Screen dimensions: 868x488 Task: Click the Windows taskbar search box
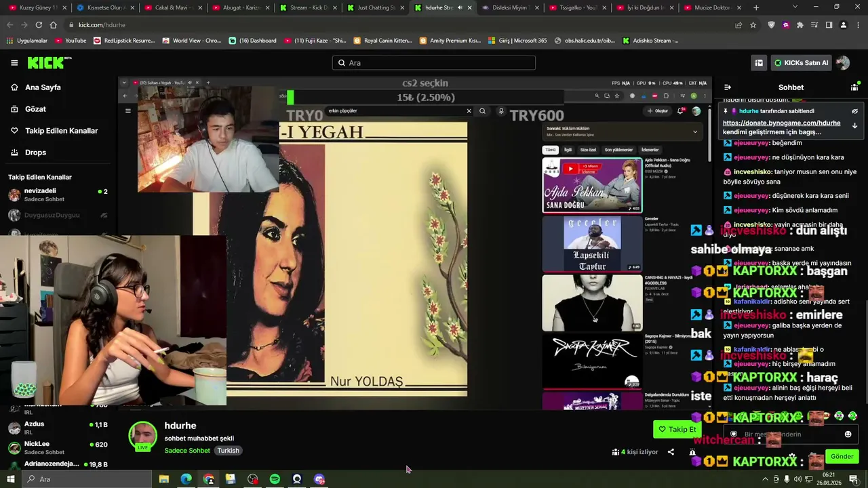click(87, 479)
